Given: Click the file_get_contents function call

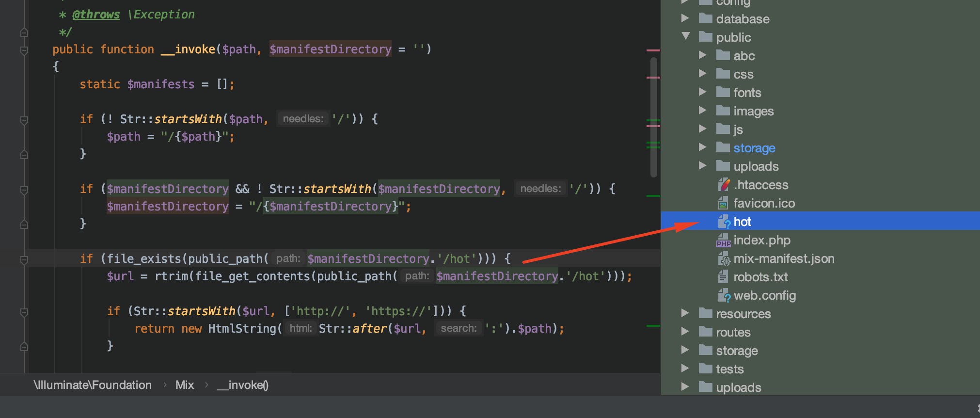Looking at the screenshot, I should [x=253, y=276].
